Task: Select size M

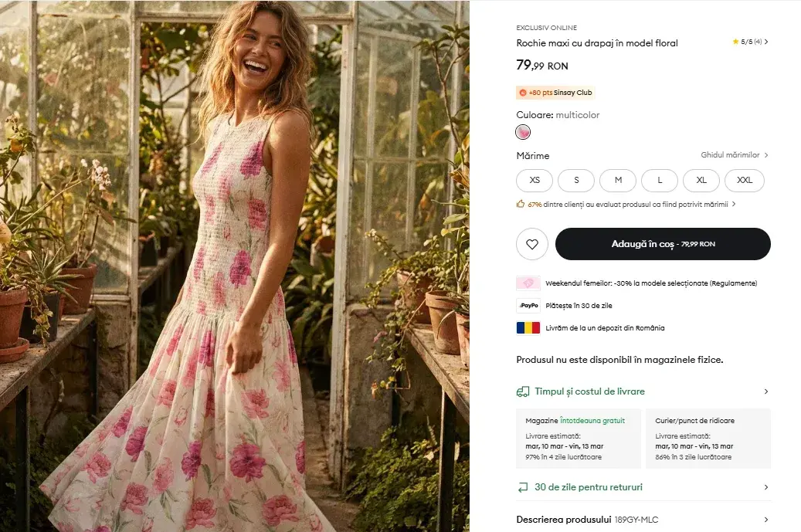Action: [x=618, y=180]
